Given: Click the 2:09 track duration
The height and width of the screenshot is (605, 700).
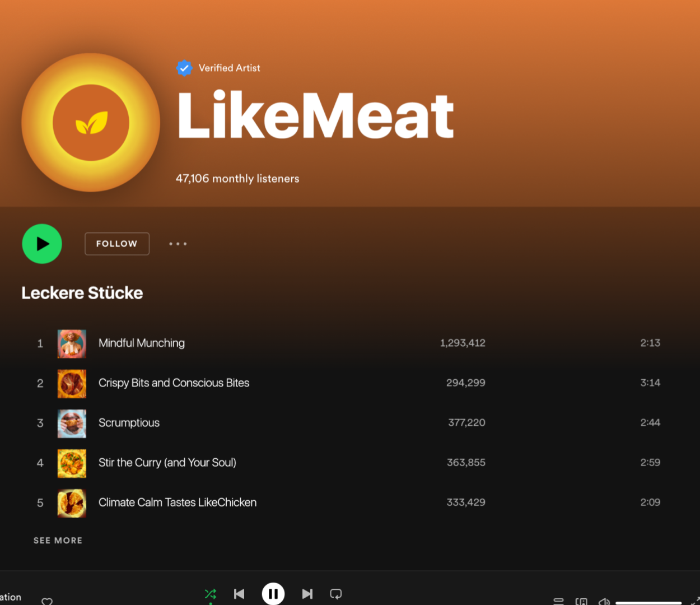Looking at the screenshot, I should pos(650,502).
